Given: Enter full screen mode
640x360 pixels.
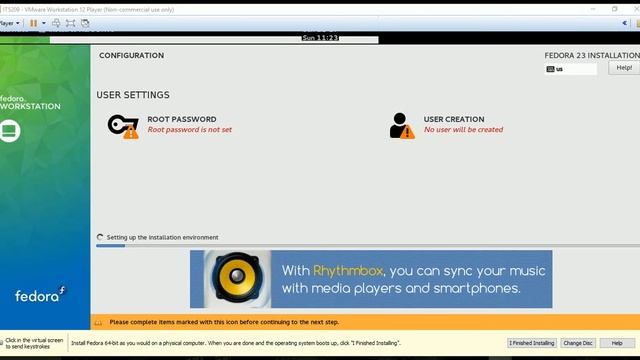Looking at the screenshot, I should (x=71, y=23).
